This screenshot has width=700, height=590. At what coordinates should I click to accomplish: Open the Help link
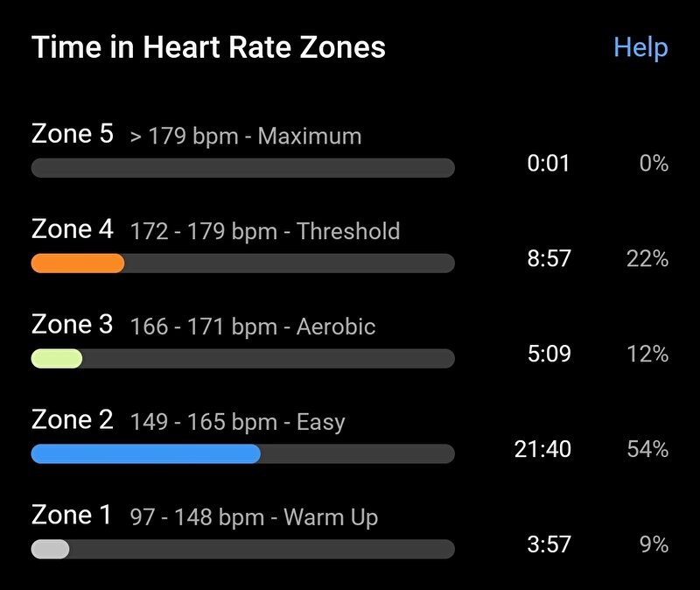point(640,48)
